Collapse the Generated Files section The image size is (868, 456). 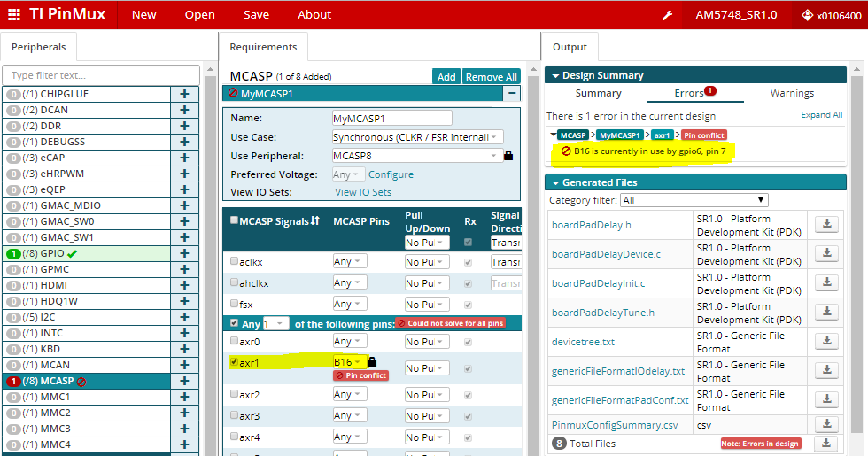[555, 182]
